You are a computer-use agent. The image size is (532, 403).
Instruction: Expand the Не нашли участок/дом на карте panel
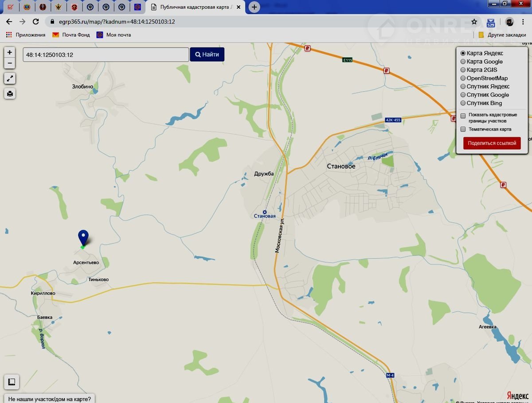pos(50,399)
